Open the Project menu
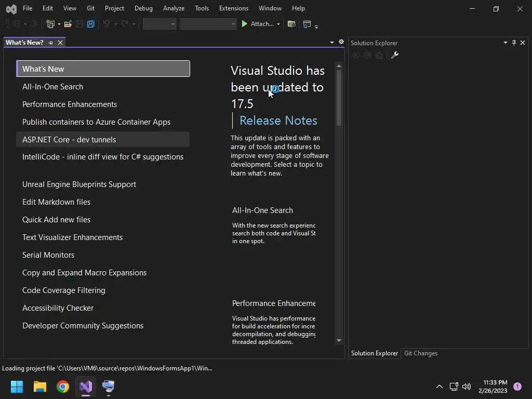Image resolution: width=532 pixels, height=399 pixels. point(114,8)
